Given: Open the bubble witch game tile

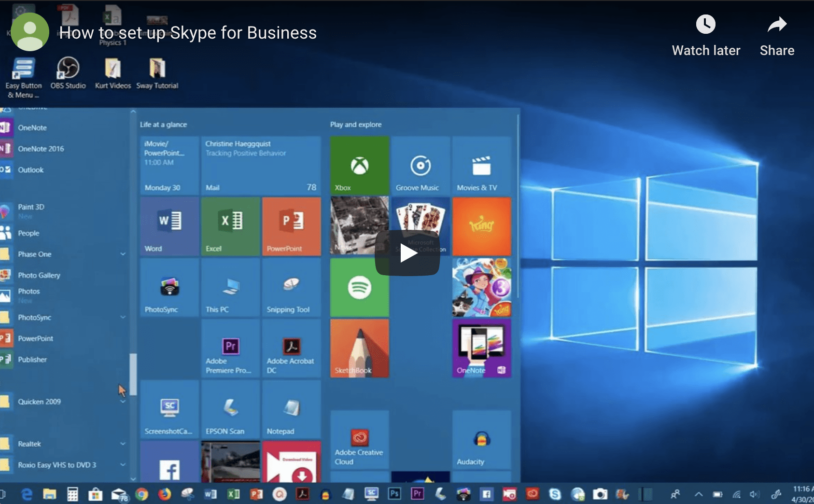Looking at the screenshot, I should pyautogui.click(x=481, y=287).
